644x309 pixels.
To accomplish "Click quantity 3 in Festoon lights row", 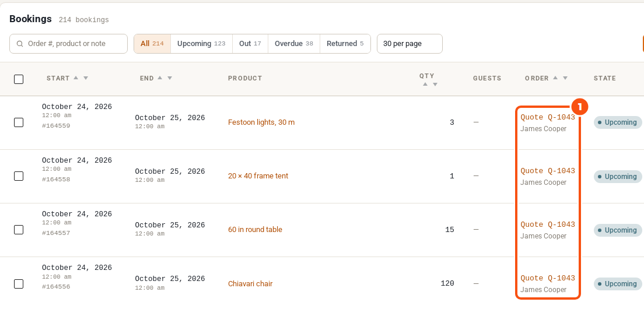I will pos(452,122).
